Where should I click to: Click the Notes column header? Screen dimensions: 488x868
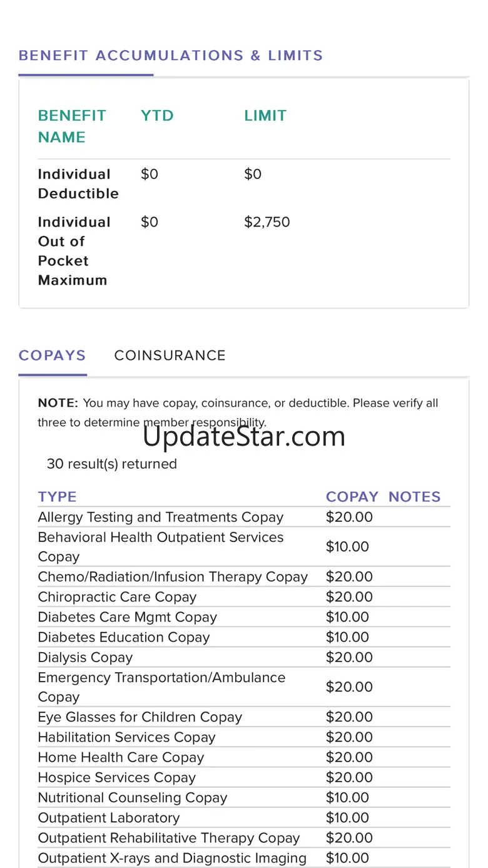[x=414, y=497]
